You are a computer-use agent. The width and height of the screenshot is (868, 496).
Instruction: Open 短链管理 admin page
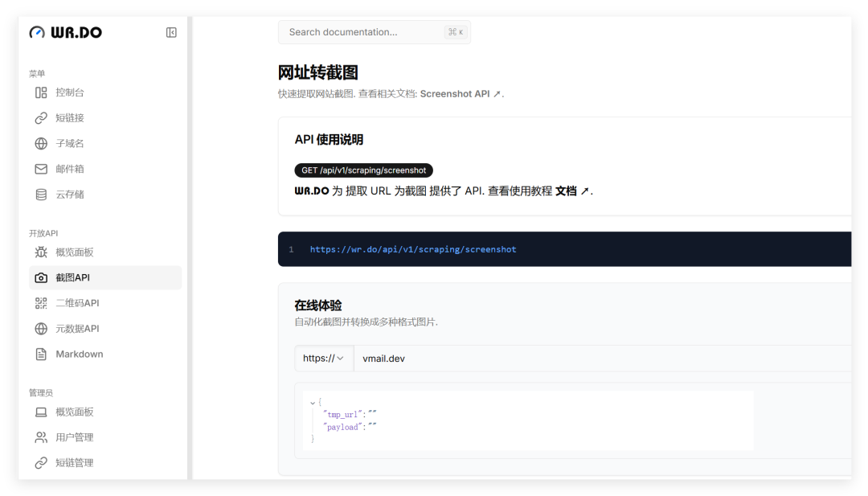105,463
